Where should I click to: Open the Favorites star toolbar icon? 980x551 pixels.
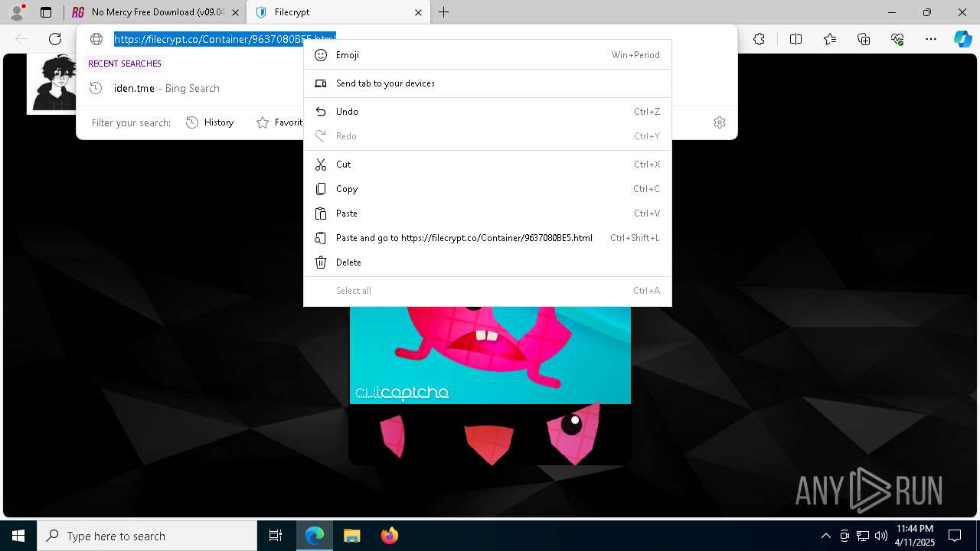point(830,39)
